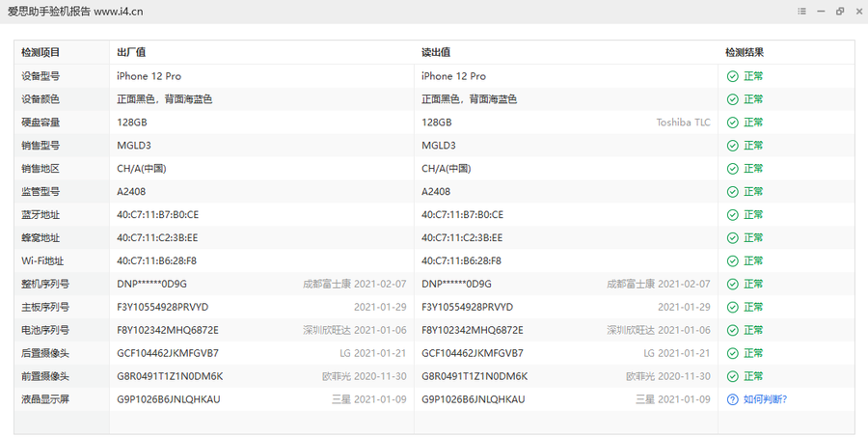Click the 检测项目 column header
Screen dimensions: 868x437
click(x=41, y=53)
